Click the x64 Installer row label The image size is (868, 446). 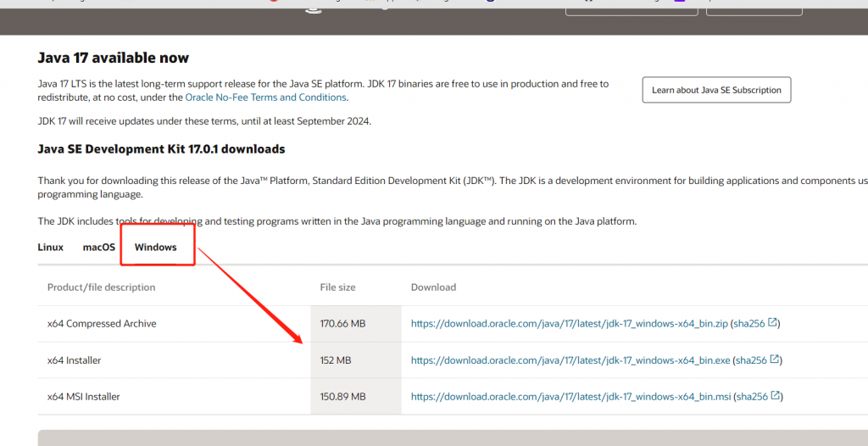(75, 360)
